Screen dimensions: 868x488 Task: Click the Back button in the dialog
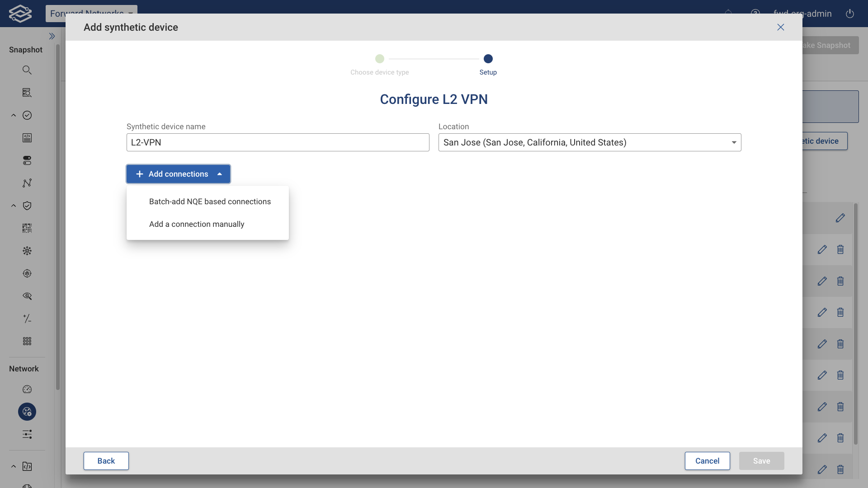click(x=106, y=460)
